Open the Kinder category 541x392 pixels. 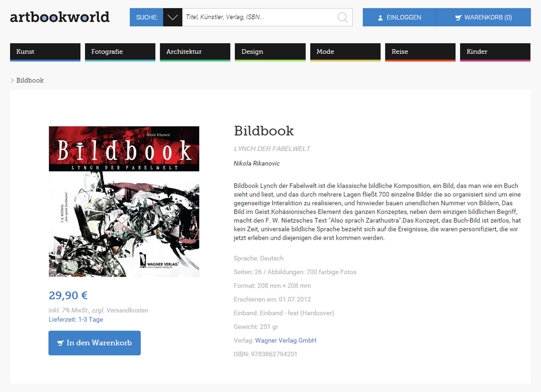[495, 52]
